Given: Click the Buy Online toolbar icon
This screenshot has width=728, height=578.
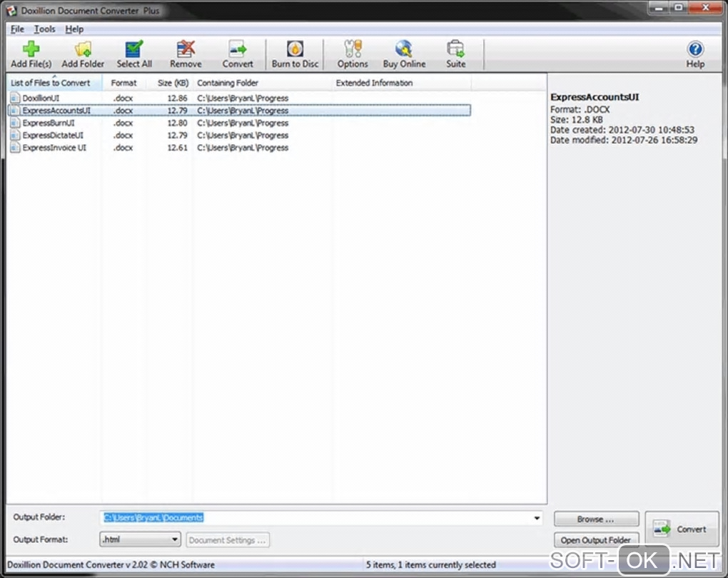Looking at the screenshot, I should [x=404, y=49].
